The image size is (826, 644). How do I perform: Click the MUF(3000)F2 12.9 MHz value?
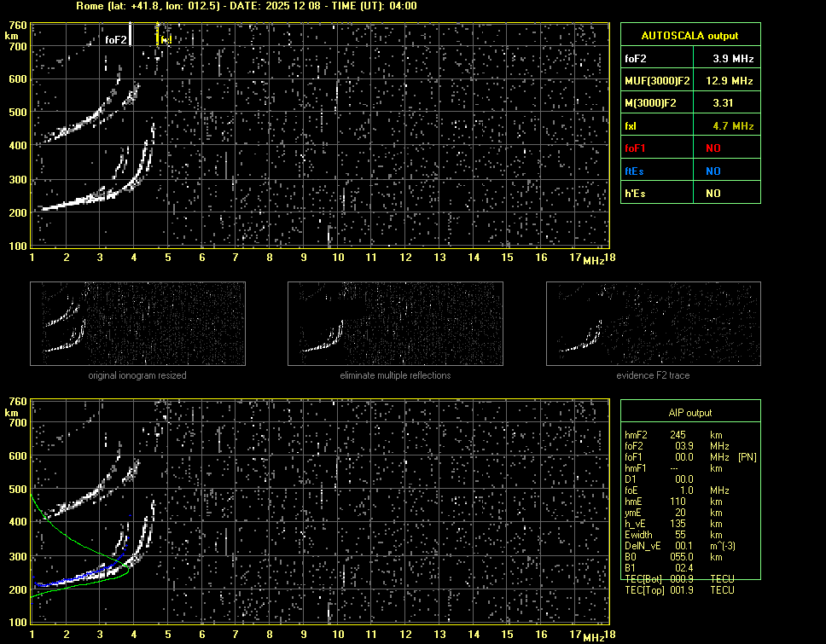click(733, 81)
